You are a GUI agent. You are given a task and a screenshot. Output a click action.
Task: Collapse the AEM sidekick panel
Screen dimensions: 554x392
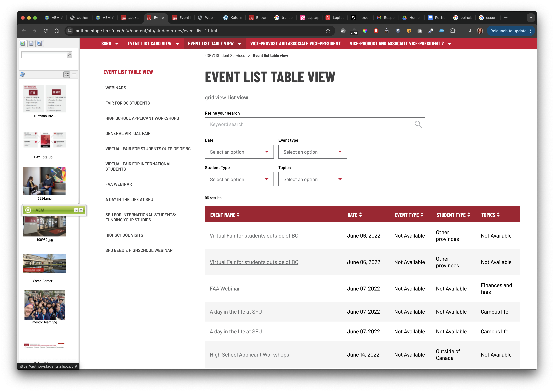coord(76,210)
